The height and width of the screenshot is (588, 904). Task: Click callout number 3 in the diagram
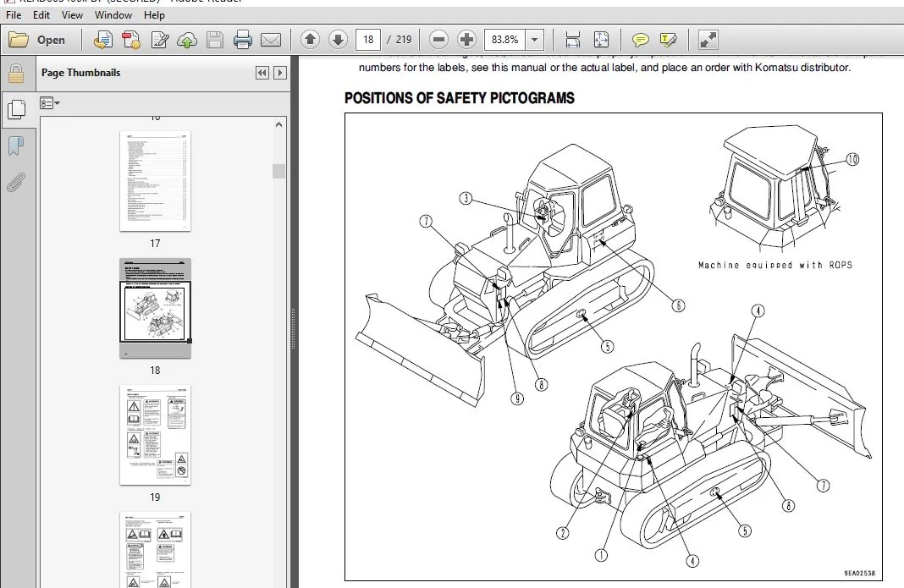pos(466,198)
